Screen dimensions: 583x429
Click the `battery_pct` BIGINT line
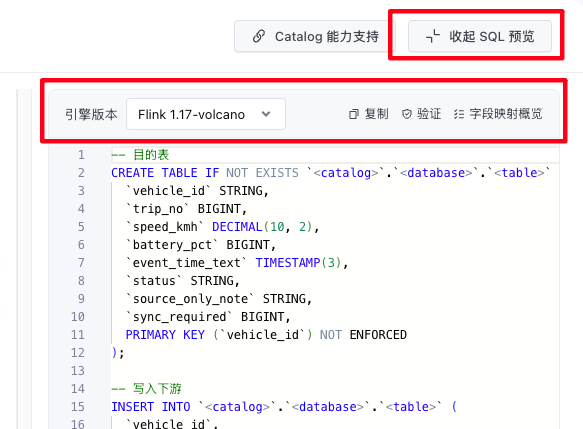click(201, 245)
